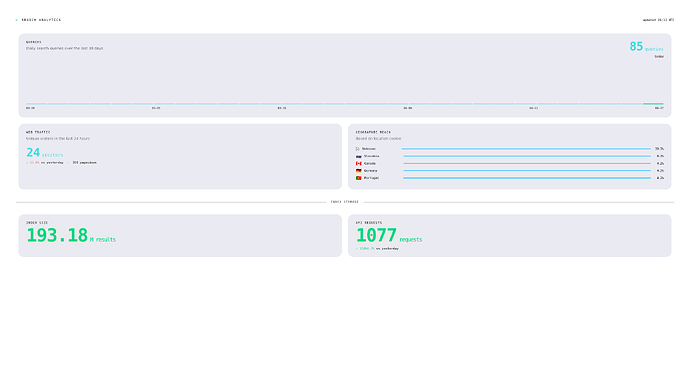The width and height of the screenshot is (690, 390).
Task: Click the "Based on location cookie" subtitle
Action: 378,139
